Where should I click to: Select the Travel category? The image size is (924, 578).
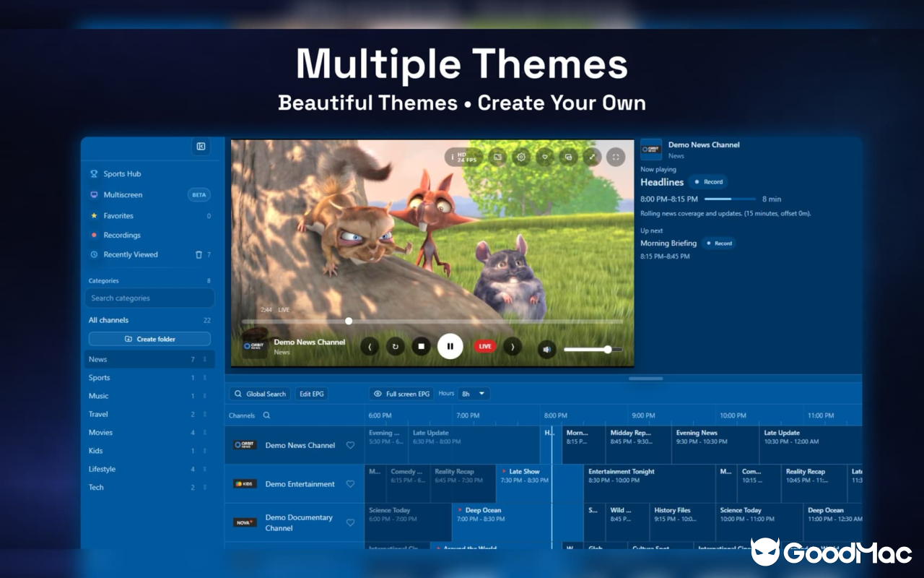pos(149,415)
